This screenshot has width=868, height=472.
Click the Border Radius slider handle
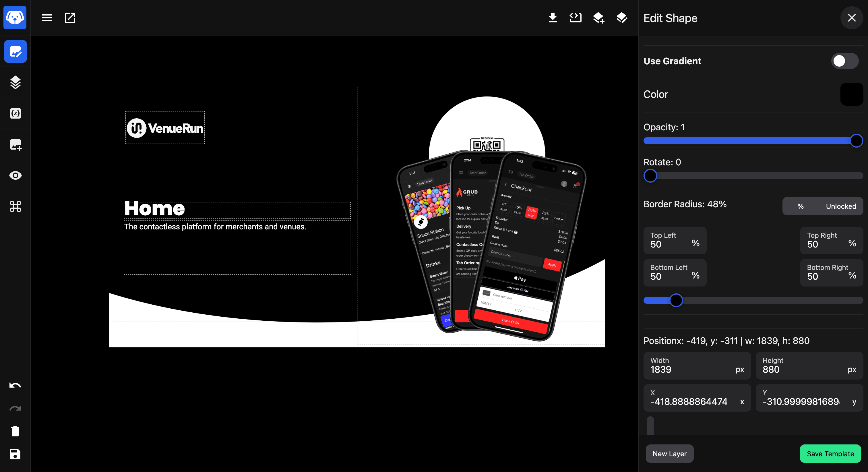(x=676, y=300)
